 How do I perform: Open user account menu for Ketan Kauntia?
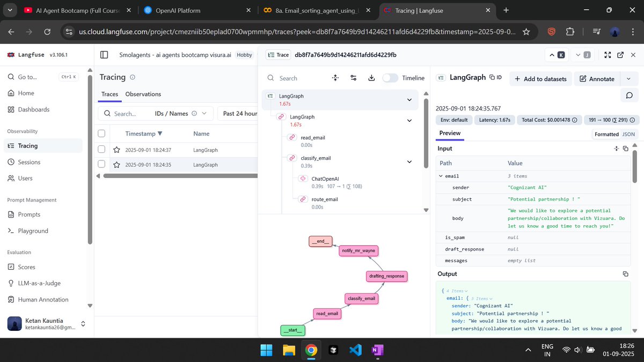pos(47,323)
